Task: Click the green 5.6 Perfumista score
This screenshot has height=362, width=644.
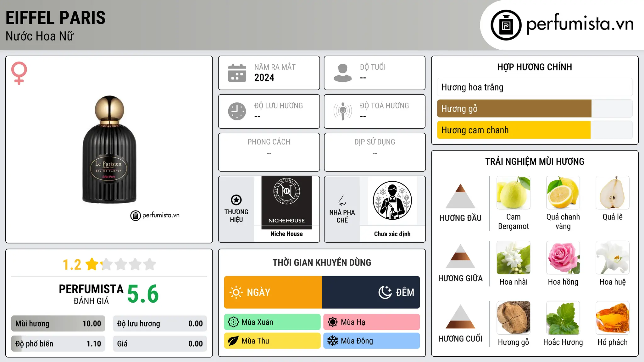Action: 143,294
